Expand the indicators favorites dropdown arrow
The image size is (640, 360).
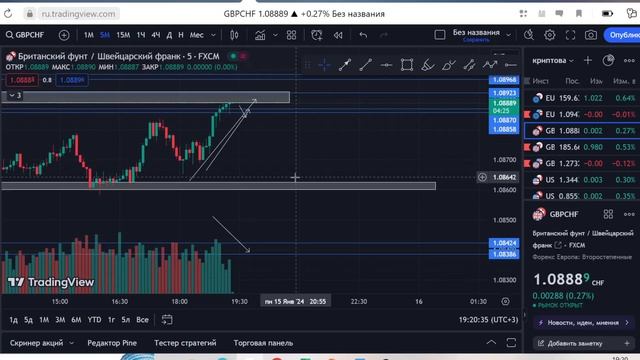[275, 36]
